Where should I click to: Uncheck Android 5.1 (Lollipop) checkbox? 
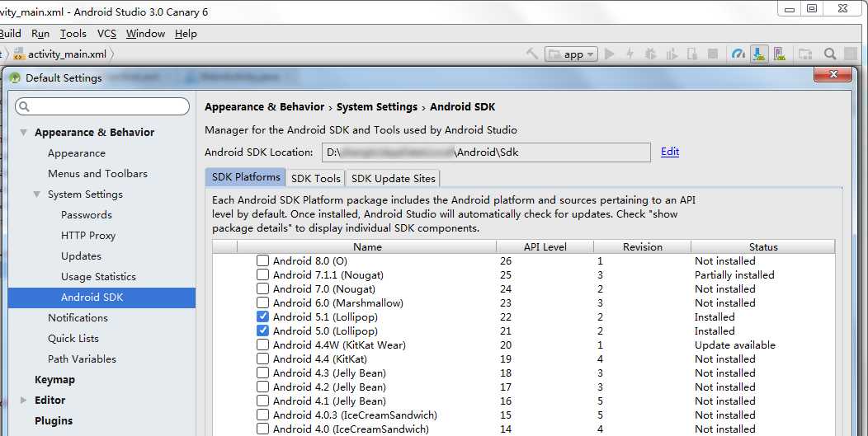click(263, 316)
